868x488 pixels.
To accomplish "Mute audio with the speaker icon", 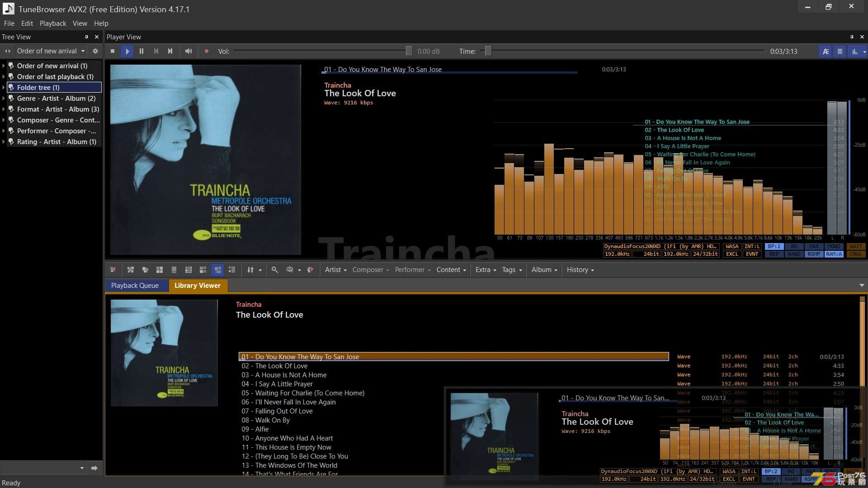I will pyautogui.click(x=189, y=51).
